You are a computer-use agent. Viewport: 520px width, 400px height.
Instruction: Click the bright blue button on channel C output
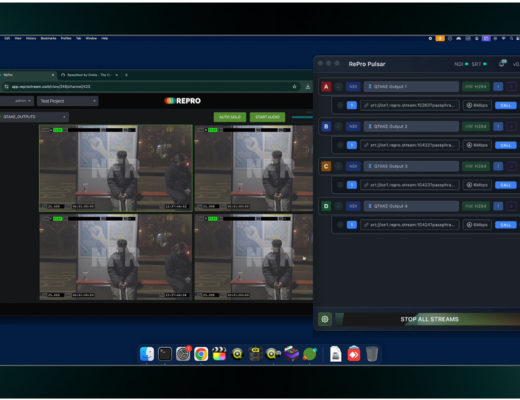coord(506,185)
